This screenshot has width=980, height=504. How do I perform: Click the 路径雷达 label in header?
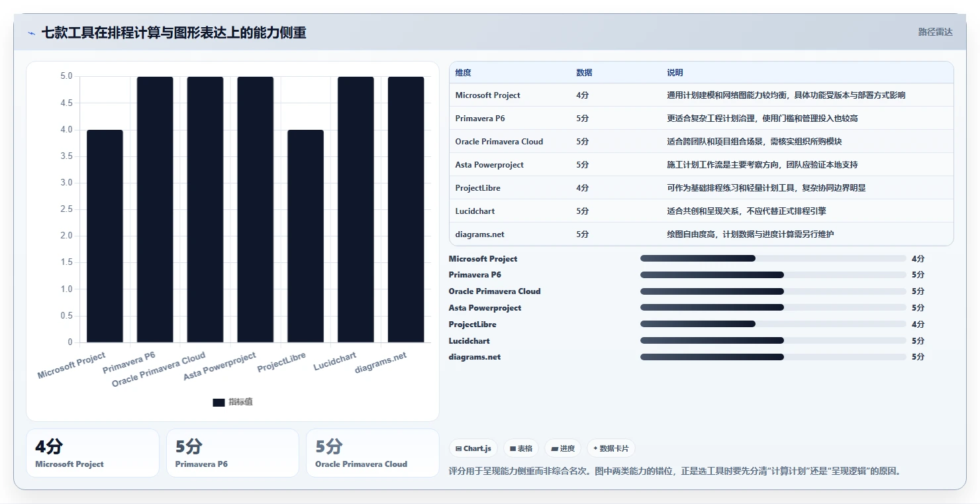[935, 32]
